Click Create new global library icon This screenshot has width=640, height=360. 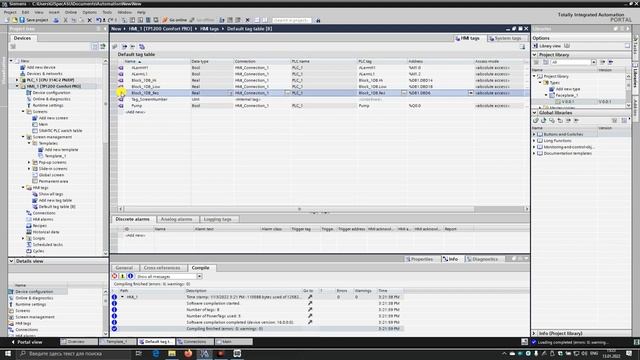click(536, 120)
